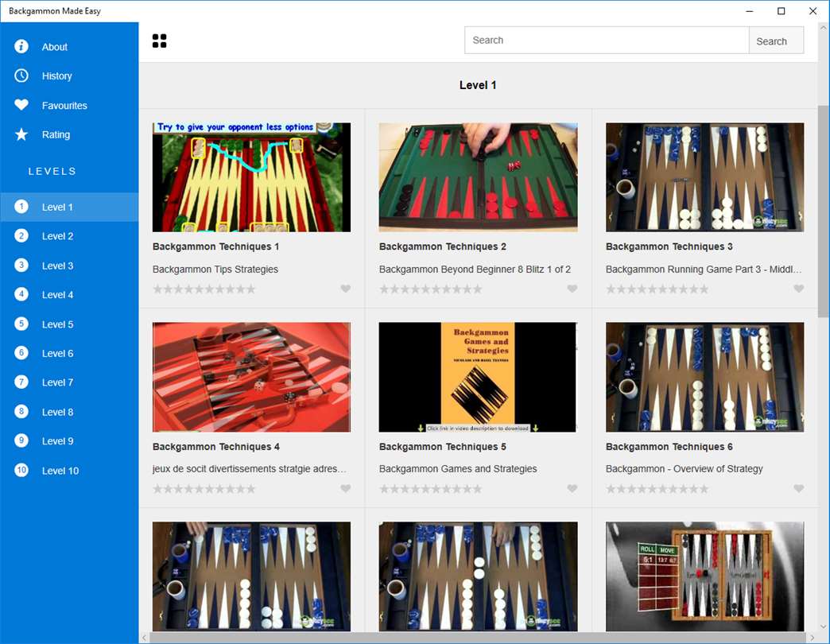Favourite Backgammon Techniques 6 with heart

tap(798, 488)
